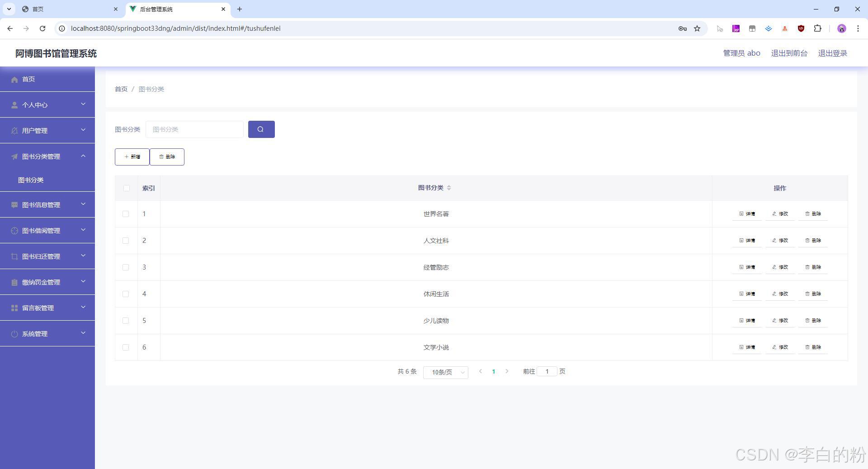868x469 pixels.
Task: Click the round icon beside 图书借阅管理
Action: point(14,231)
